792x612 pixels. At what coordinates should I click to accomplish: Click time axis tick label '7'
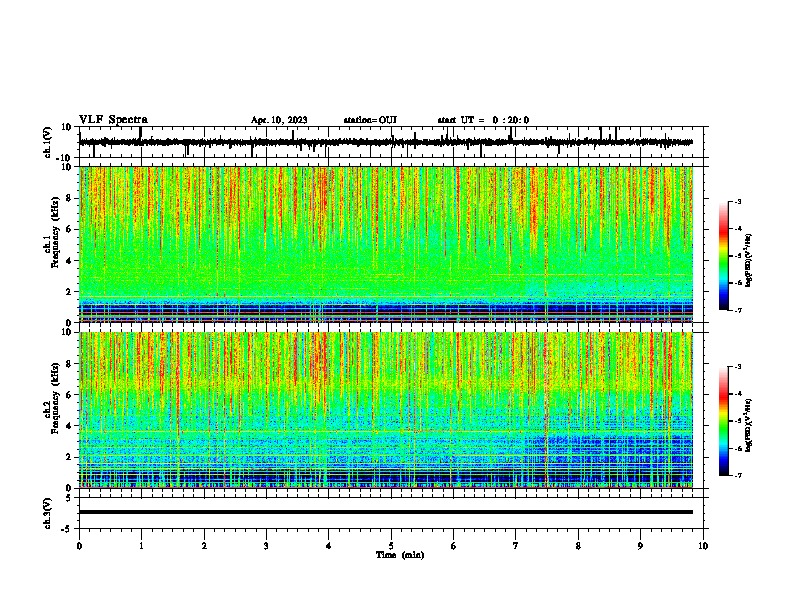(x=516, y=545)
